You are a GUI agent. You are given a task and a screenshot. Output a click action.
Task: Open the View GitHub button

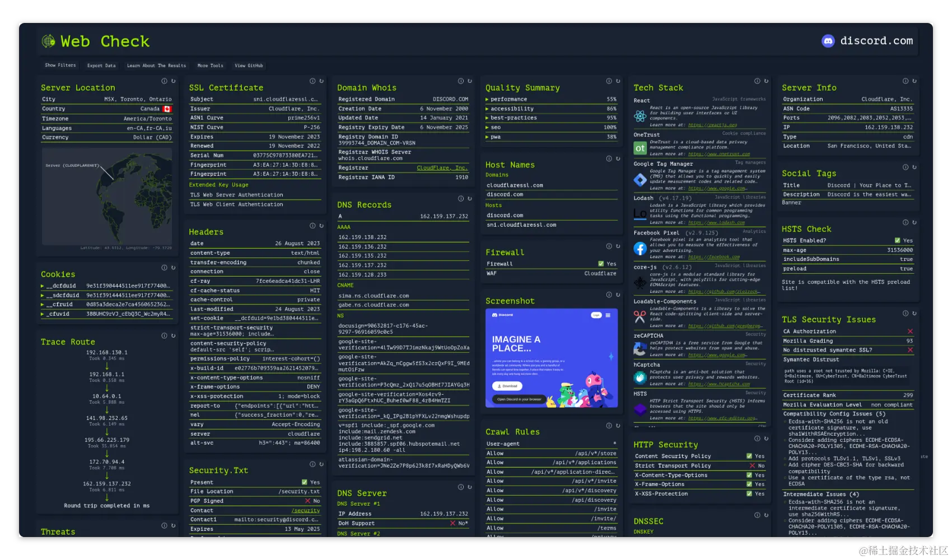[249, 66]
